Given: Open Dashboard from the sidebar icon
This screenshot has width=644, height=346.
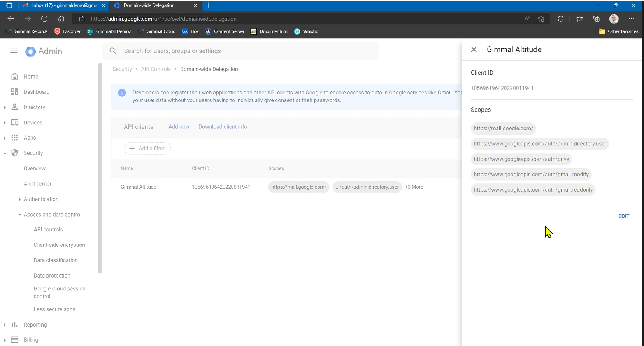Looking at the screenshot, I should 14,92.
